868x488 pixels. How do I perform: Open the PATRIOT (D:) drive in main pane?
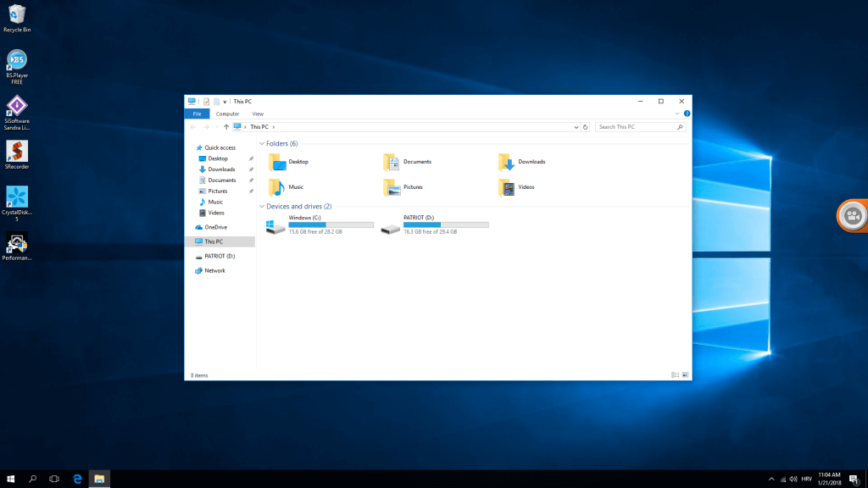(x=391, y=226)
